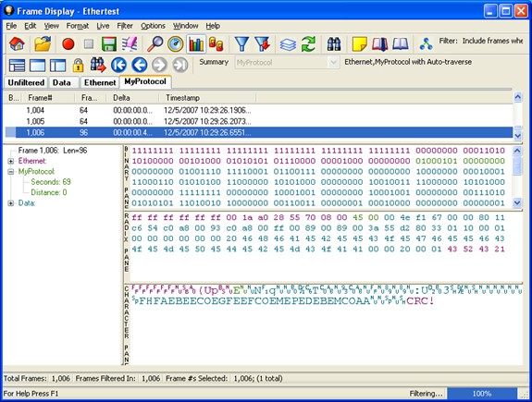Click binary pane scrollbar up arrow
The image size is (532, 402).
517,151
